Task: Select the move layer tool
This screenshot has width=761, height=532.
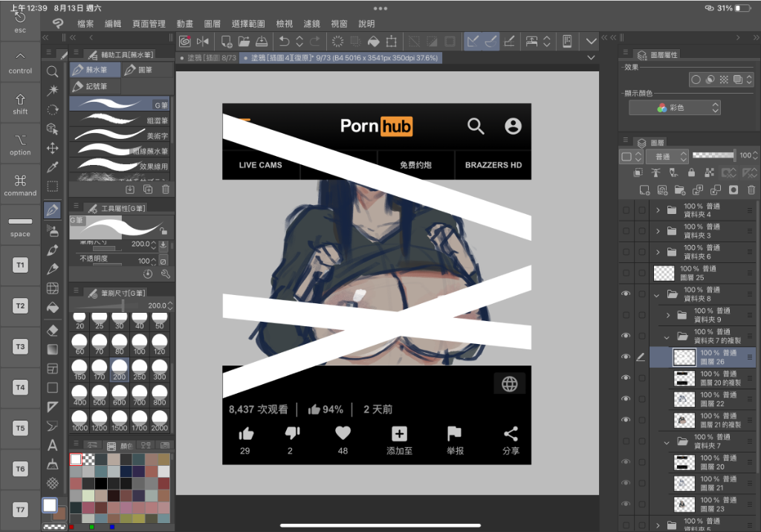Action: coord(53,148)
